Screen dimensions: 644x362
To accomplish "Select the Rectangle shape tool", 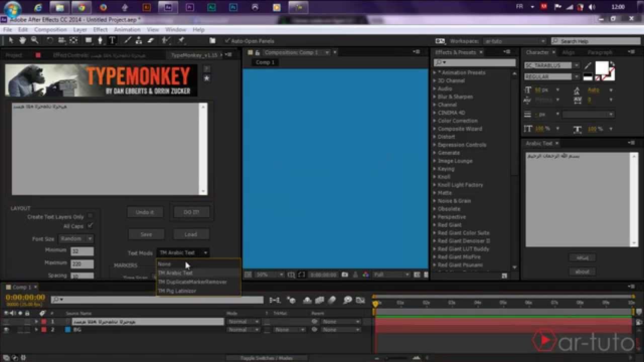I will (89, 41).
